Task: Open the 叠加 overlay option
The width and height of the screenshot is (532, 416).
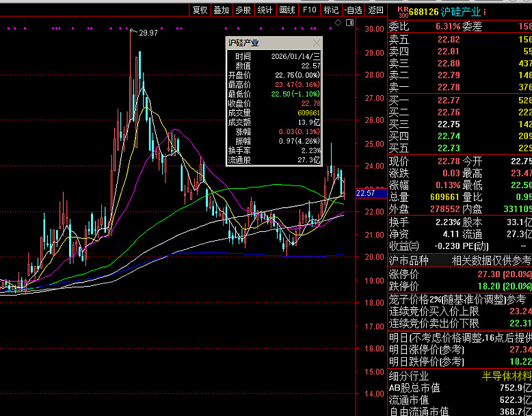Action: (221, 10)
